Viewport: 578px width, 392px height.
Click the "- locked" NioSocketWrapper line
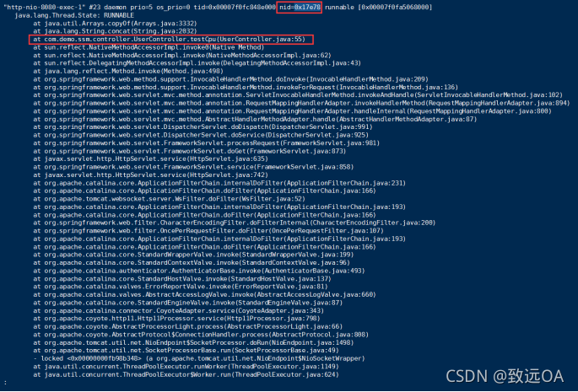coord(199,359)
